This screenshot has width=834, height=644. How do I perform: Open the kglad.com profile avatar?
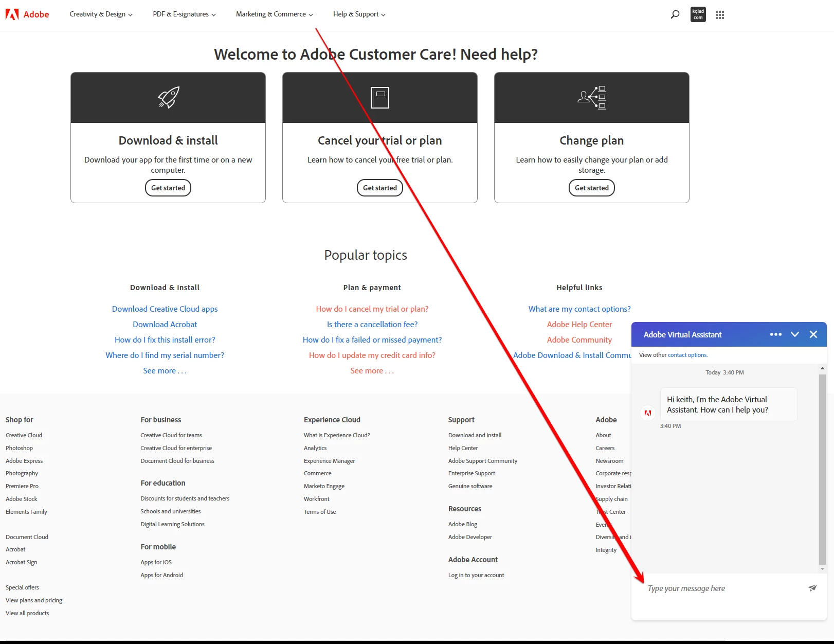tap(698, 14)
